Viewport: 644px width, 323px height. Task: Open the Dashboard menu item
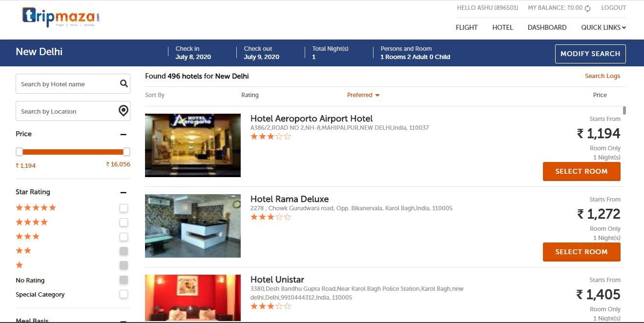point(547,27)
